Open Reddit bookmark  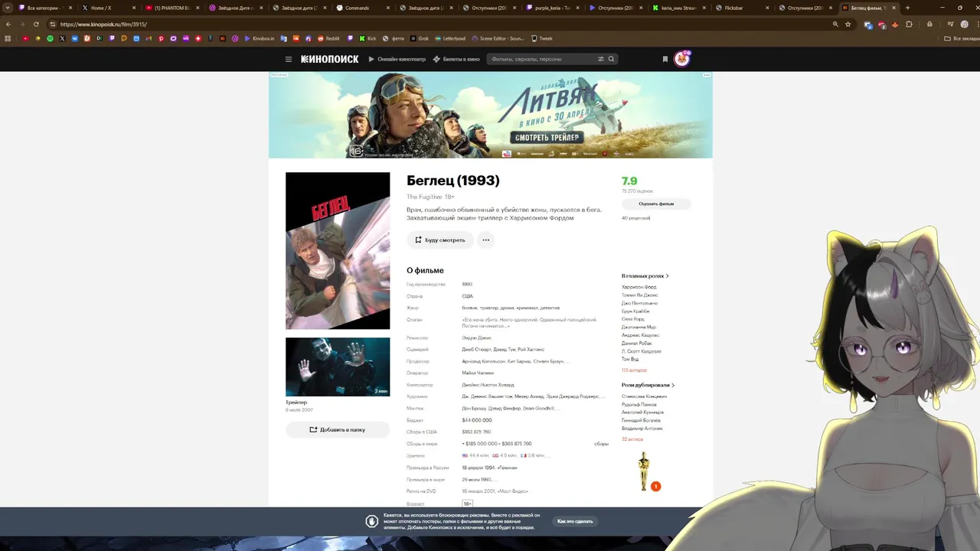click(x=329, y=38)
